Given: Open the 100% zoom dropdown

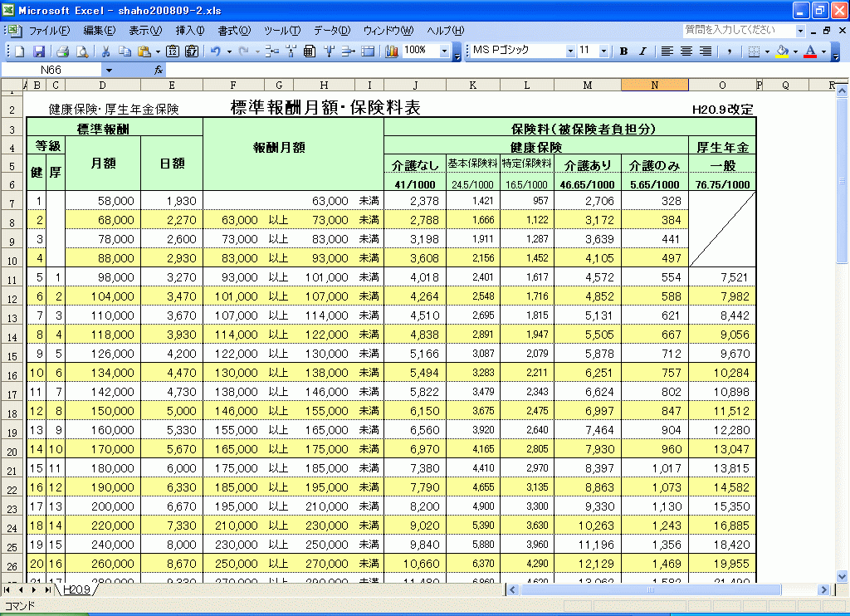Looking at the screenshot, I should (x=445, y=51).
